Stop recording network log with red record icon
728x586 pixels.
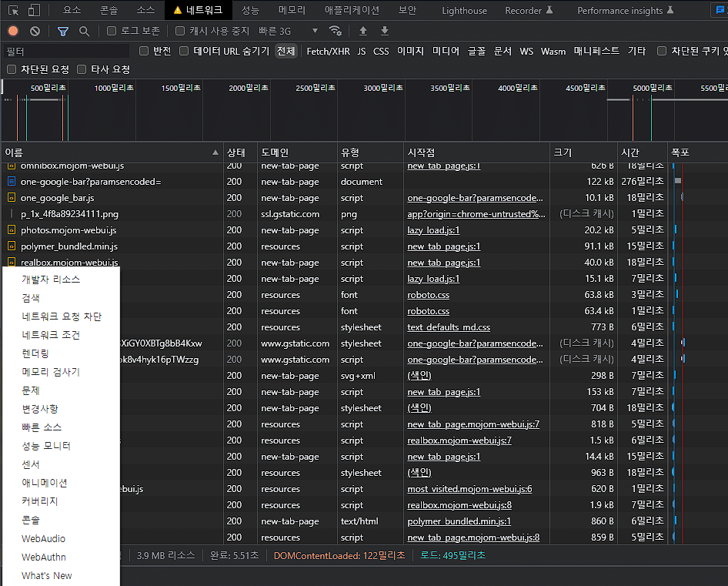13,31
